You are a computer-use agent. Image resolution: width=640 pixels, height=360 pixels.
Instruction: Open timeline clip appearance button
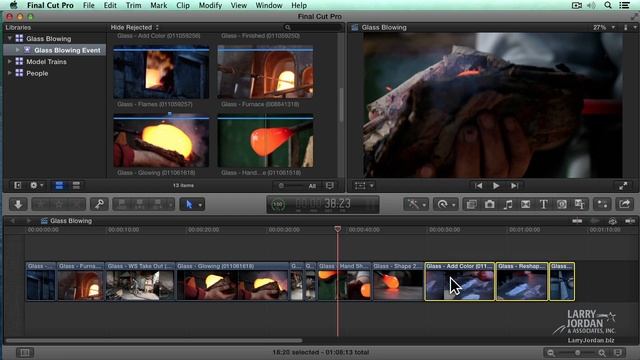[x=618, y=353]
